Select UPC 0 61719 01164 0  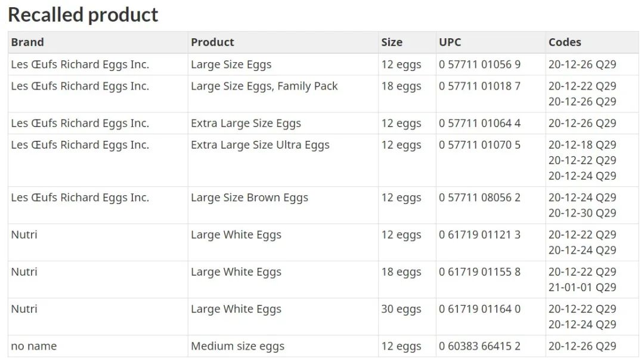pos(479,310)
